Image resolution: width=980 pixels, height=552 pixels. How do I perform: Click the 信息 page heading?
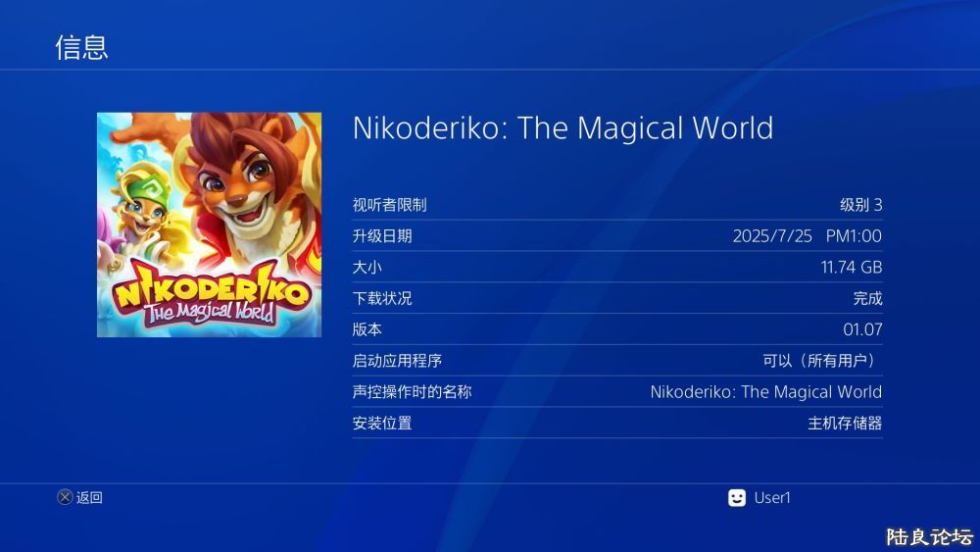pos(82,47)
